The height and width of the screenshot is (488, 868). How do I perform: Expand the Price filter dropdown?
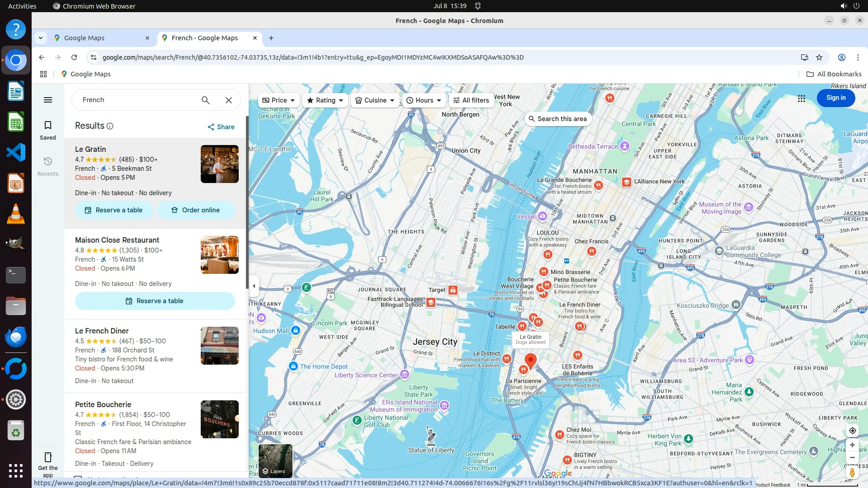279,100
